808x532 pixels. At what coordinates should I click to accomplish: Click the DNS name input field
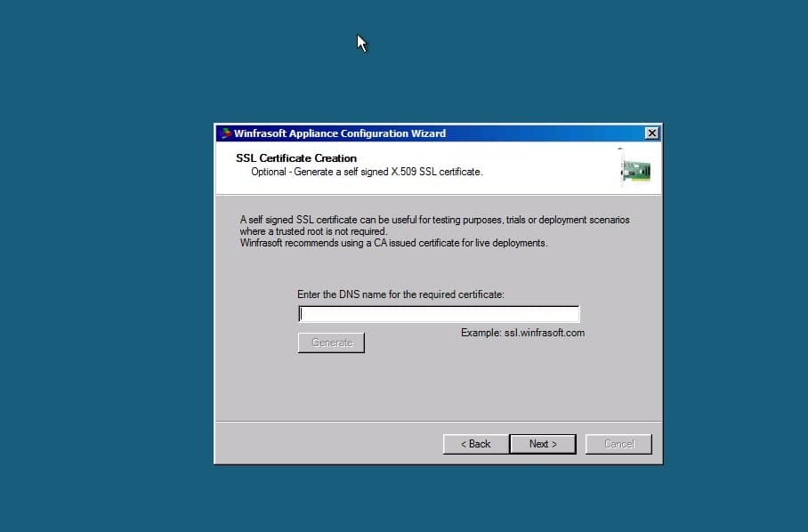coord(439,314)
